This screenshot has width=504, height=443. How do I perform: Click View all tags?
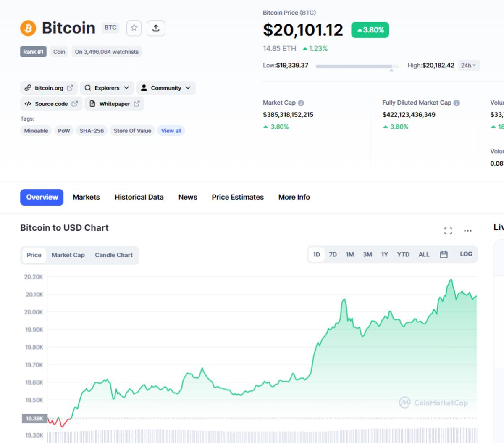point(171,131)
